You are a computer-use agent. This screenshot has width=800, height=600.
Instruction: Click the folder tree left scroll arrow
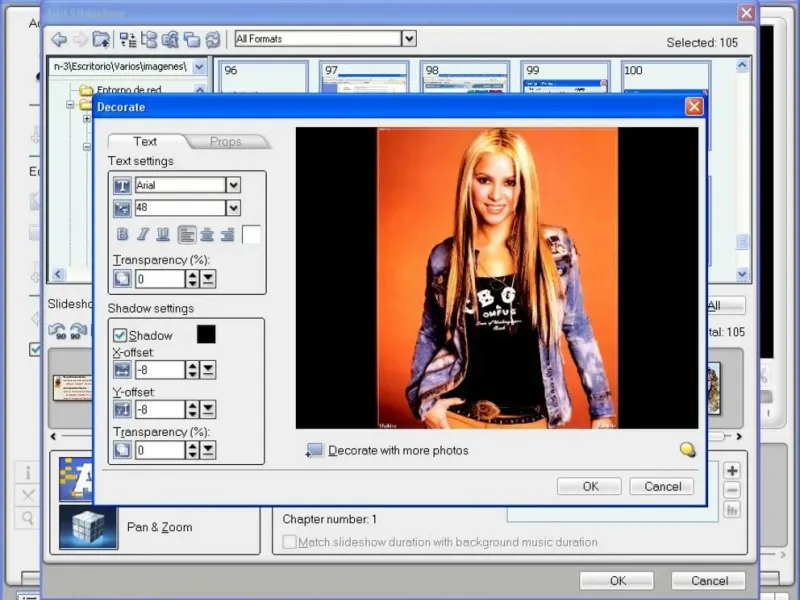[x=58, y=274]
